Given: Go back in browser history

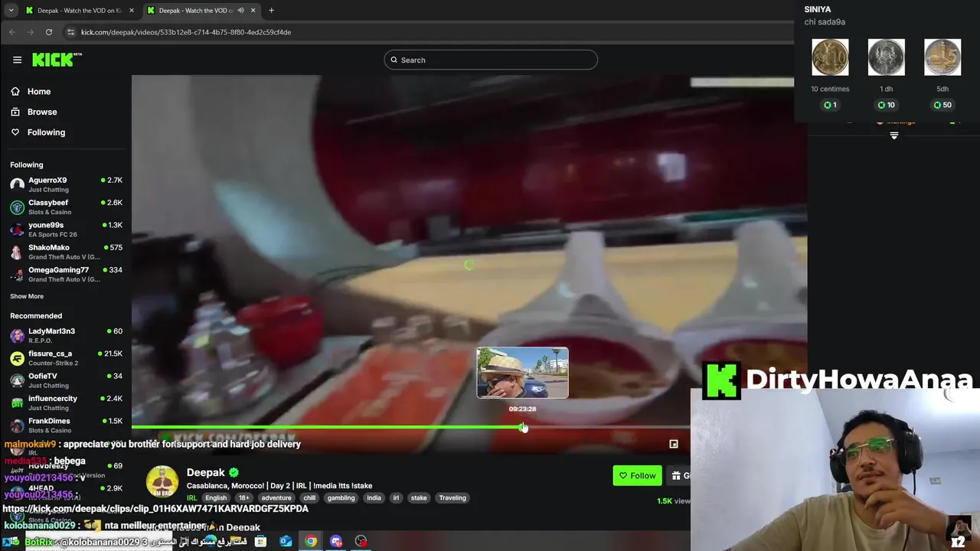Looking at the screenshot, I should [x=12, y=32].
